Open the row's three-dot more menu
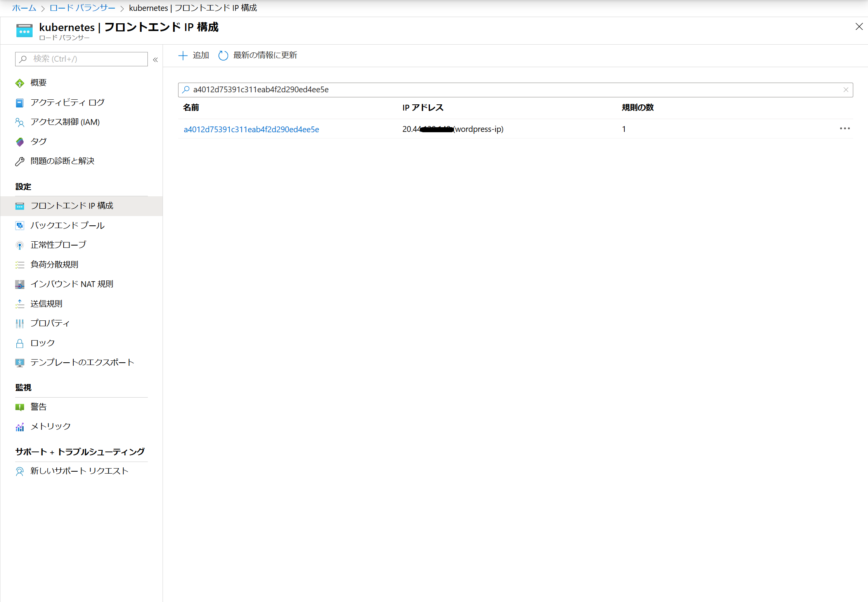This screenshot has height=602, width=868. [x=845, y=128]
